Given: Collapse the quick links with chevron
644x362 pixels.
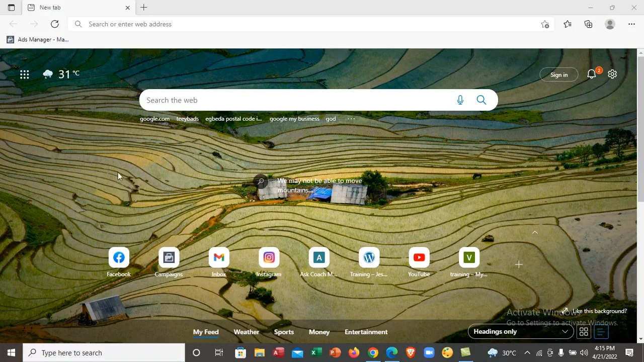Looking at the screenshot, I should pos(535,232).
